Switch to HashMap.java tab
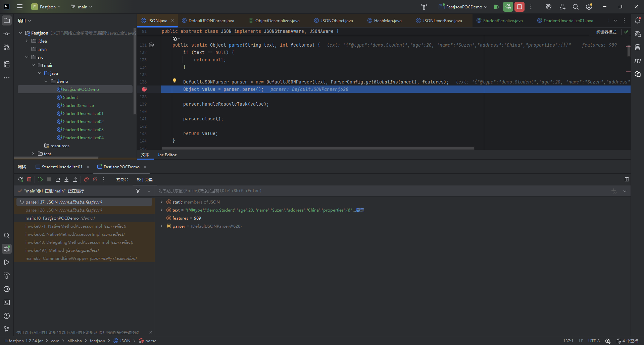 pyautogui.click(x=385, y=20)
